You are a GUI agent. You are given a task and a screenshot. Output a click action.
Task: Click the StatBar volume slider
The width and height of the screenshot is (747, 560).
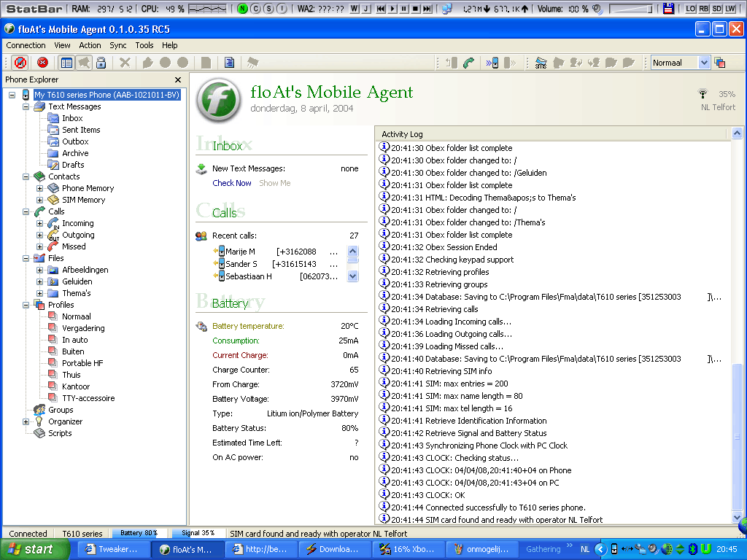631,9
